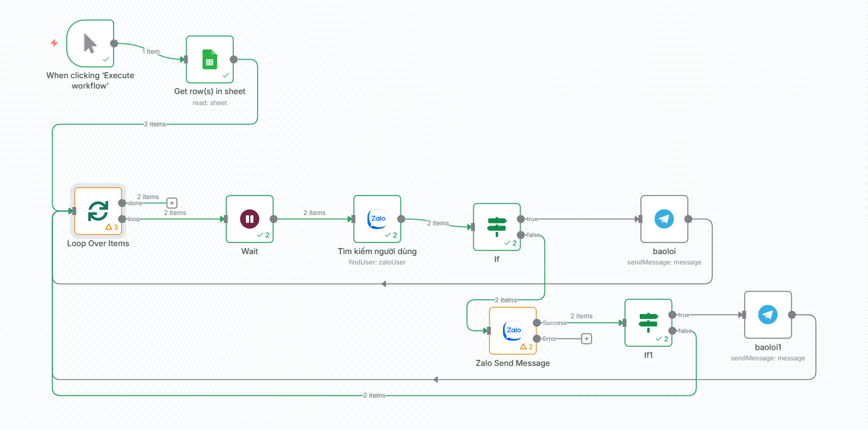The width and height of the screenshot is (868, 430).
Task: Click the 'Tìm kiếm người dùng' label
Action: 377,251
